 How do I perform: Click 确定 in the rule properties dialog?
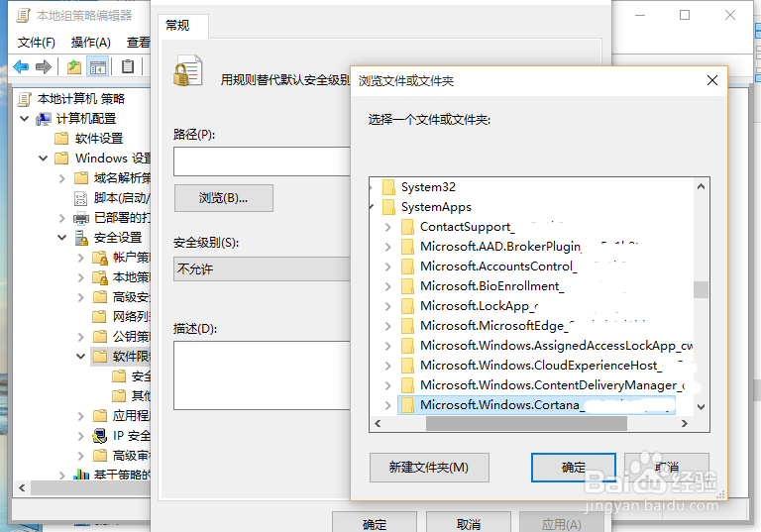(375, 523)
